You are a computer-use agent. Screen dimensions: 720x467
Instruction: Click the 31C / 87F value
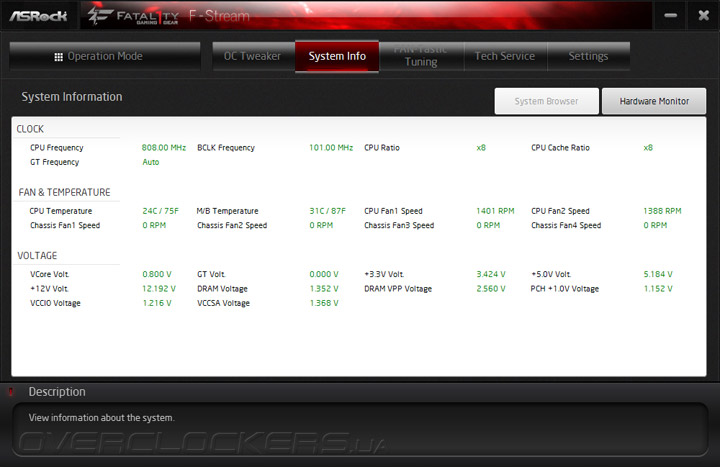pos(327,211)
